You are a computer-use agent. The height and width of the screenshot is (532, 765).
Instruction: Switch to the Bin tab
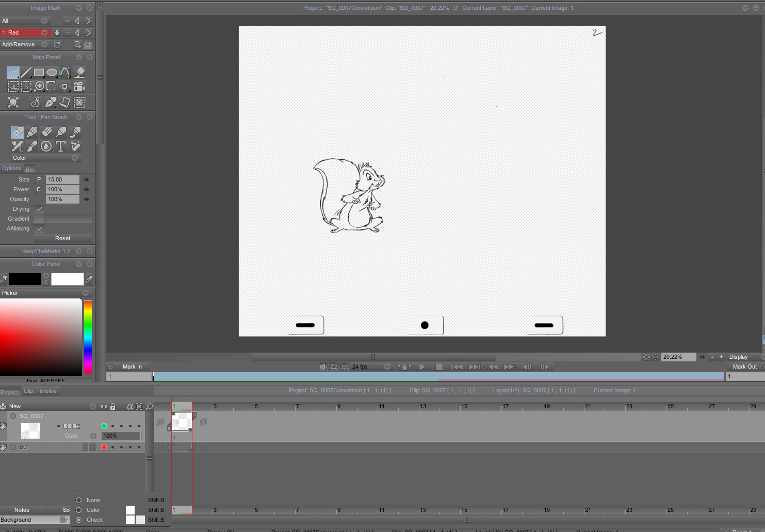pos(29,169)
